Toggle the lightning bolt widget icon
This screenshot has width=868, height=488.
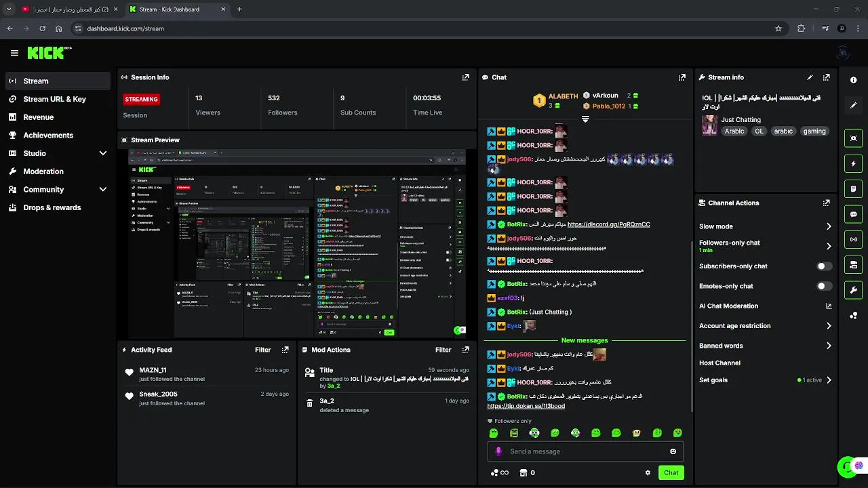(x=853, y=163)
